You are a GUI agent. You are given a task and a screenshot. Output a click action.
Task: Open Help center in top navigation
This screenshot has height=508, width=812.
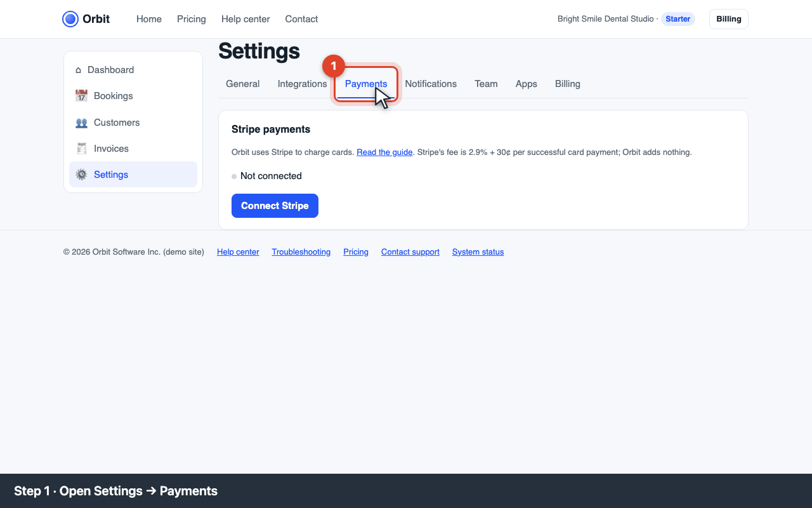click(x=246, y=19)
